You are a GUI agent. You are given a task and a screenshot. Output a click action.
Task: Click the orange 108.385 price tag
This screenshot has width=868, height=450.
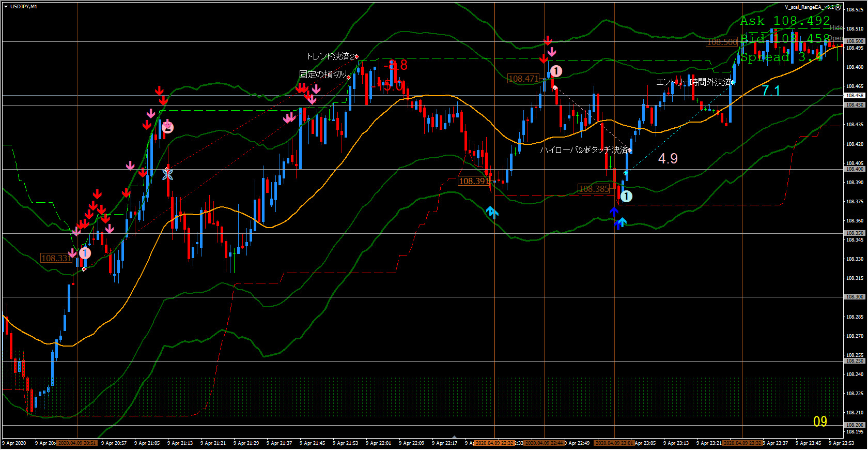click(594, 189)
